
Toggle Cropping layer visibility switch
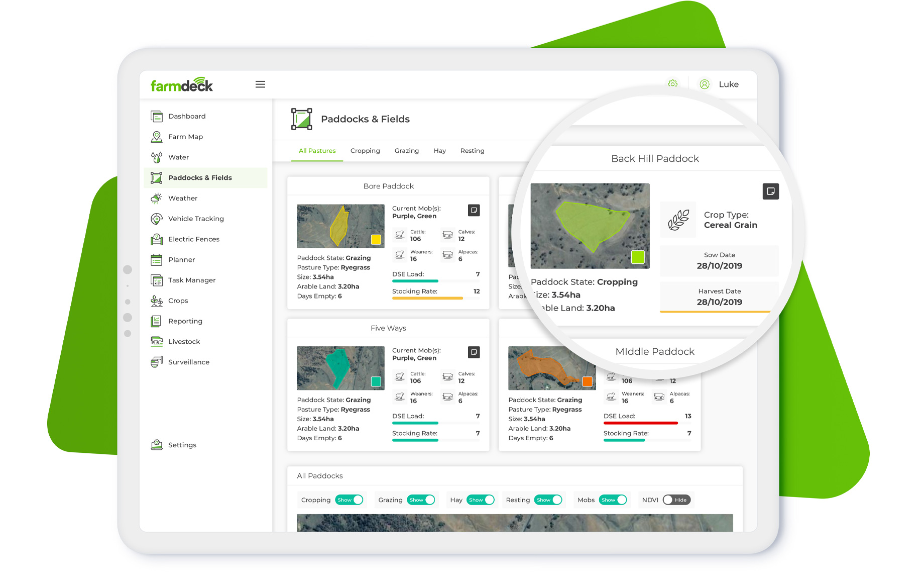pyautogui.click(x=350, y=500)
